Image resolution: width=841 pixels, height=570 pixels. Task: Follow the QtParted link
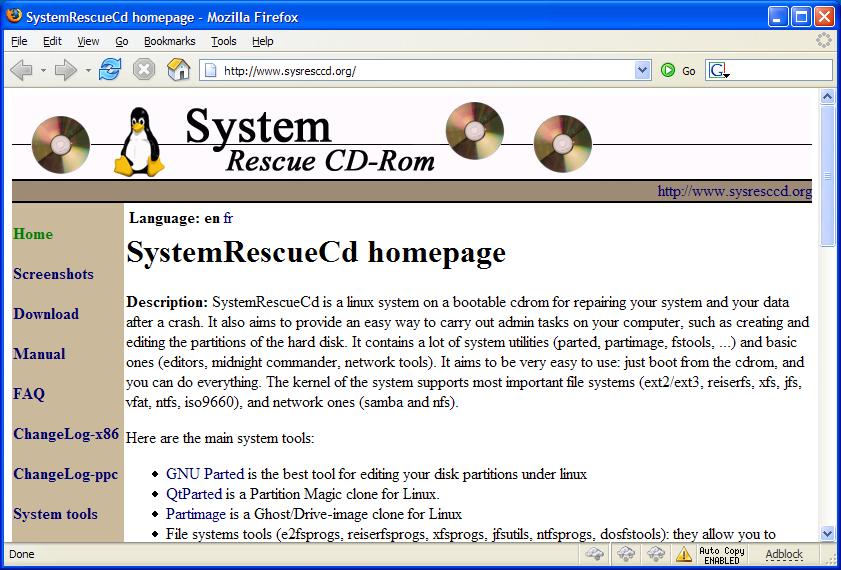tap(194, 494)
